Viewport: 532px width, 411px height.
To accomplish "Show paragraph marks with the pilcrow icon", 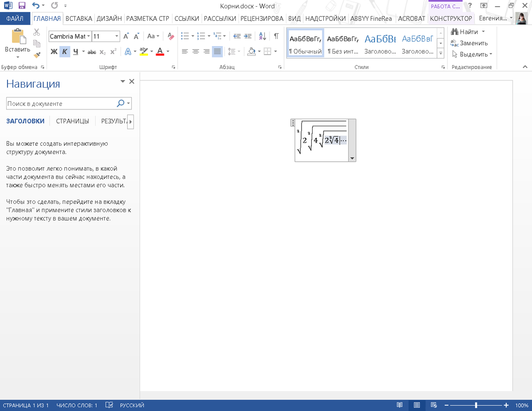I will 276,36.
